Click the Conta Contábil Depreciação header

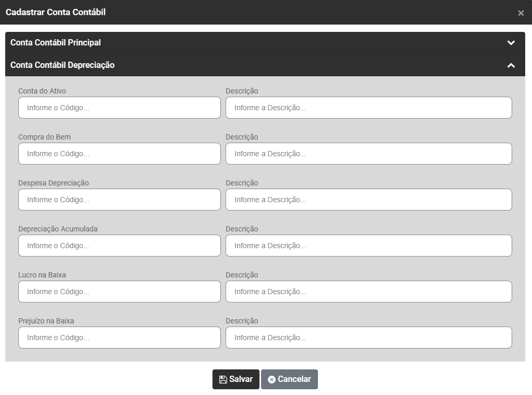63,65
